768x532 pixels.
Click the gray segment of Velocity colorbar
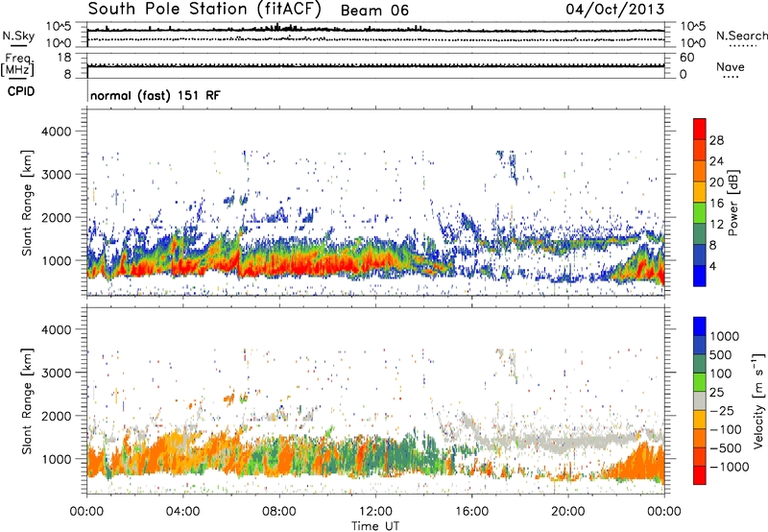point(700,400)
